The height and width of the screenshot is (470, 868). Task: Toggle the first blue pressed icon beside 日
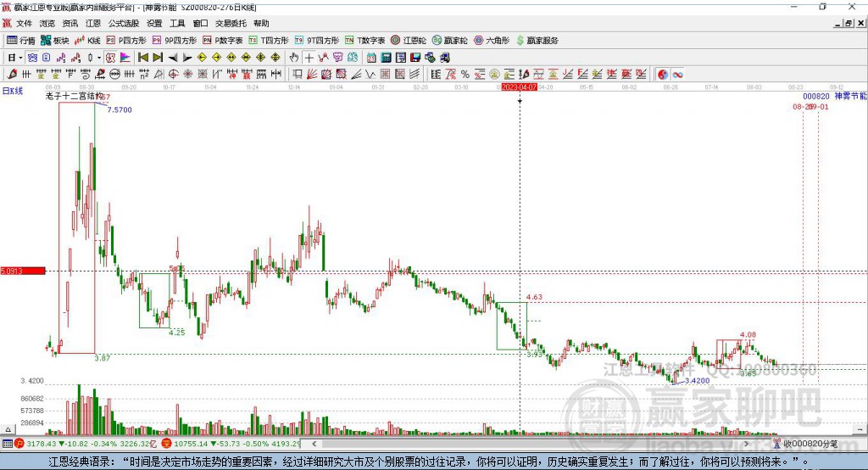pos(32,58)
